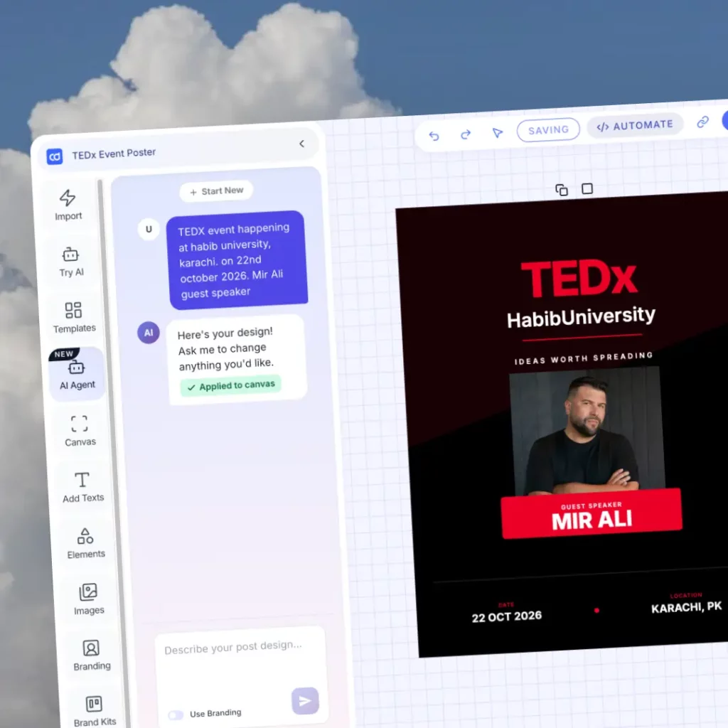Screen dimensions: 728x728
Task: Open the Elements panel
Action: point(85,542)
